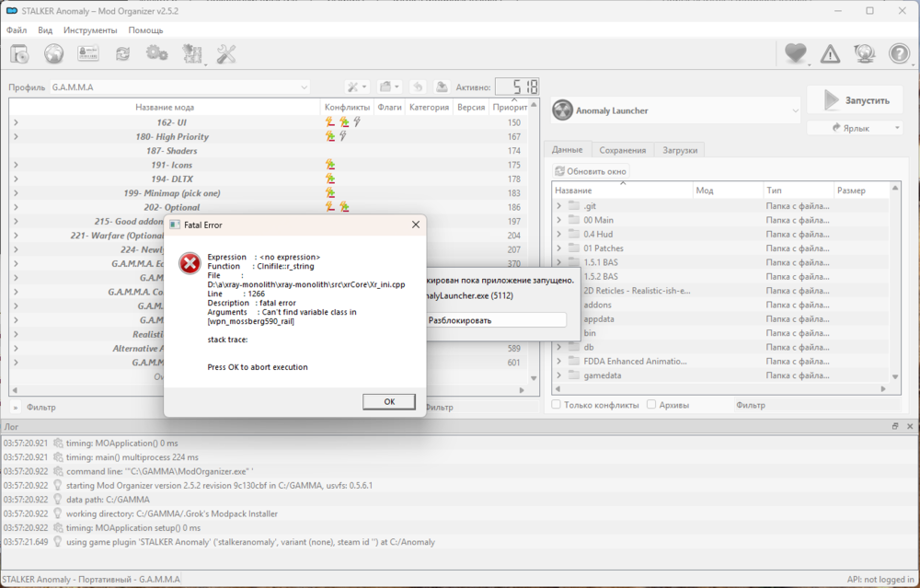This screenshot has height=588, width=920.
Task: Click the conflict icon in 191- Icons row
Action: [330, 165]
